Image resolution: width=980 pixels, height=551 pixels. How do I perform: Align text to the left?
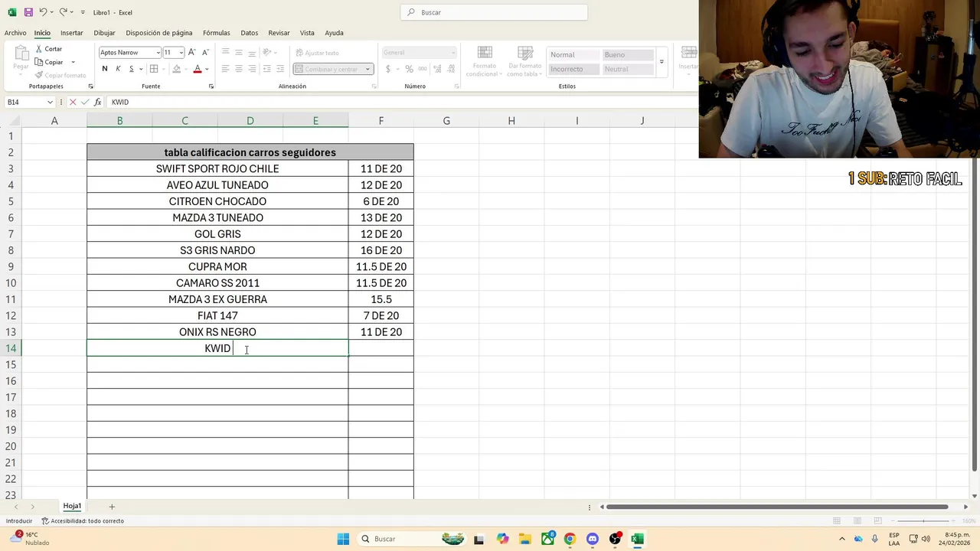[x=225, y=69]
